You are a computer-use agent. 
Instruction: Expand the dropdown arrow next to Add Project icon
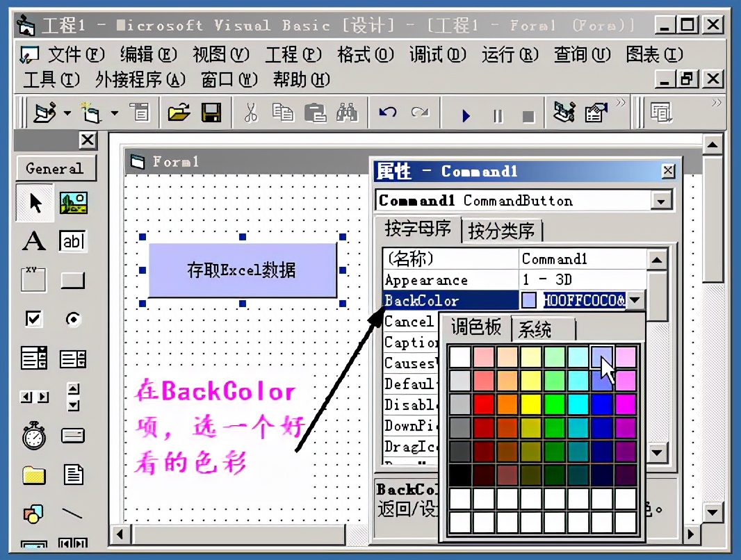pyautogui.click(x=115, y=112)
